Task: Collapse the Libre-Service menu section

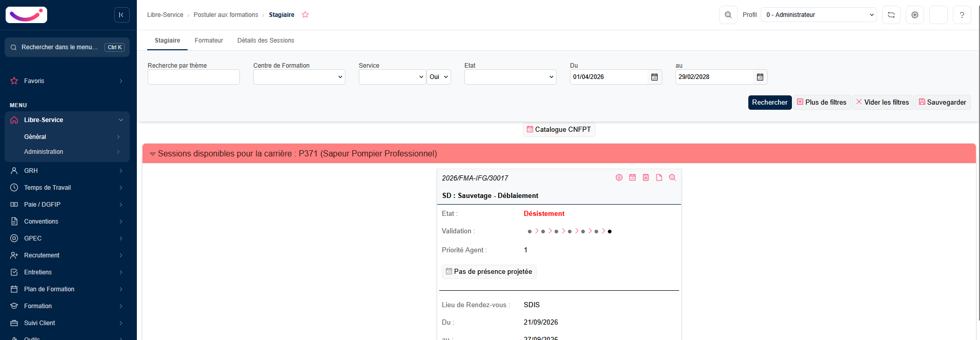Action: pos(67,120)
